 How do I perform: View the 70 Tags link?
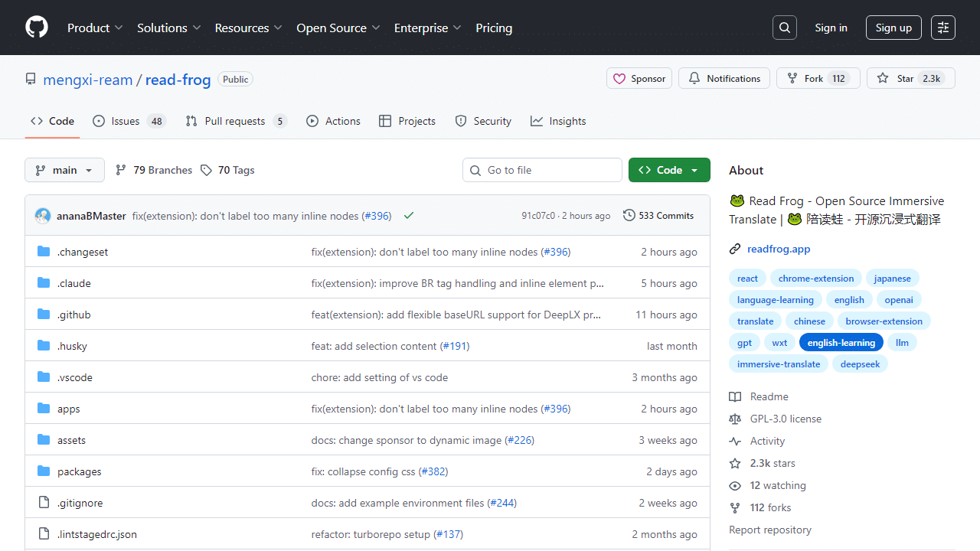click(x=227, y=170)
